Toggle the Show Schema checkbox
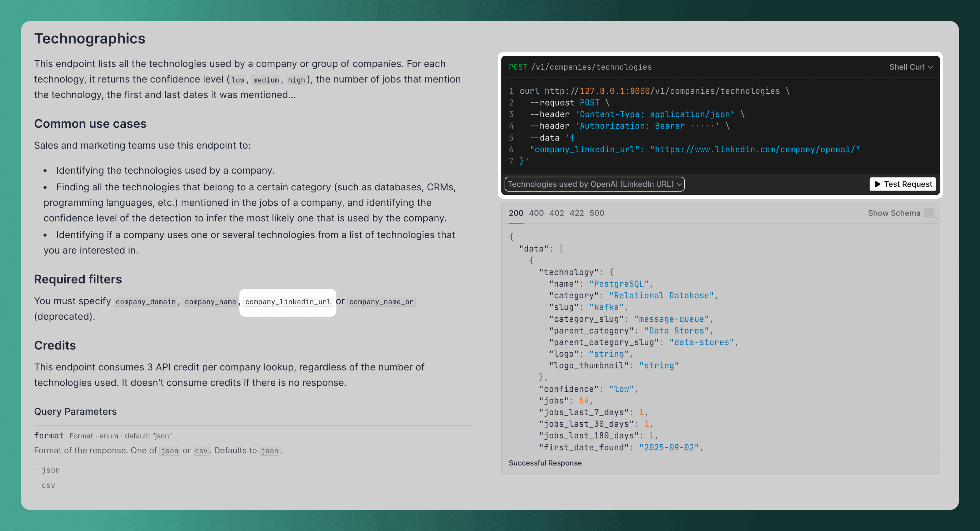Screen dimensions: 980x531 929,213
